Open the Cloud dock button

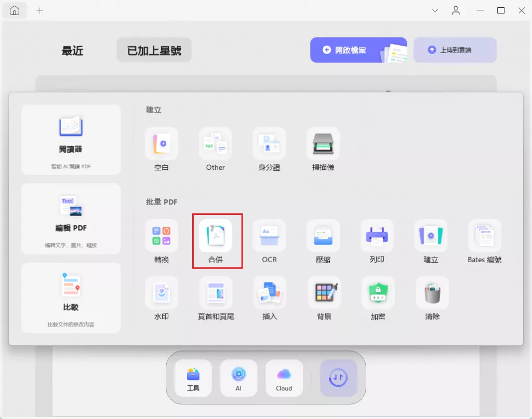[284, 378]
